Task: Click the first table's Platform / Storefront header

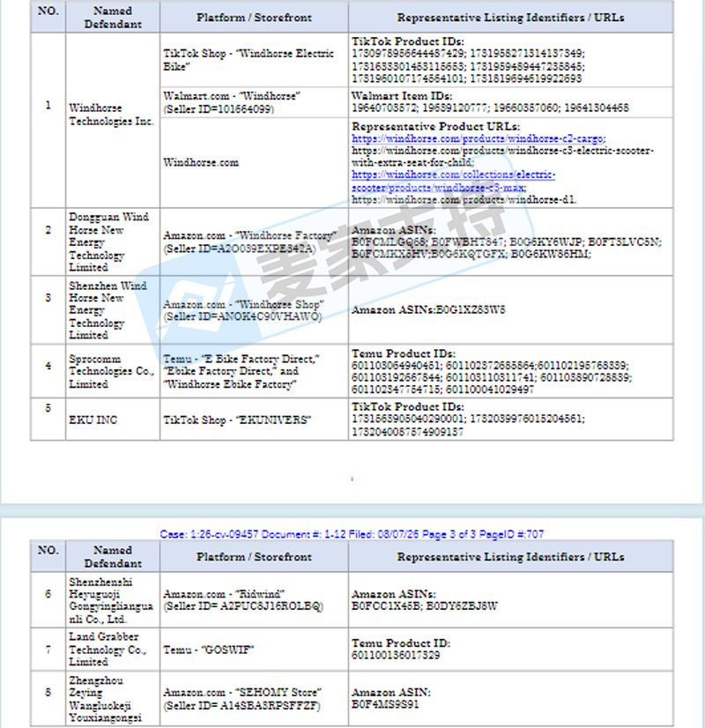Action: pyautogui.click(x=254, y=17)
